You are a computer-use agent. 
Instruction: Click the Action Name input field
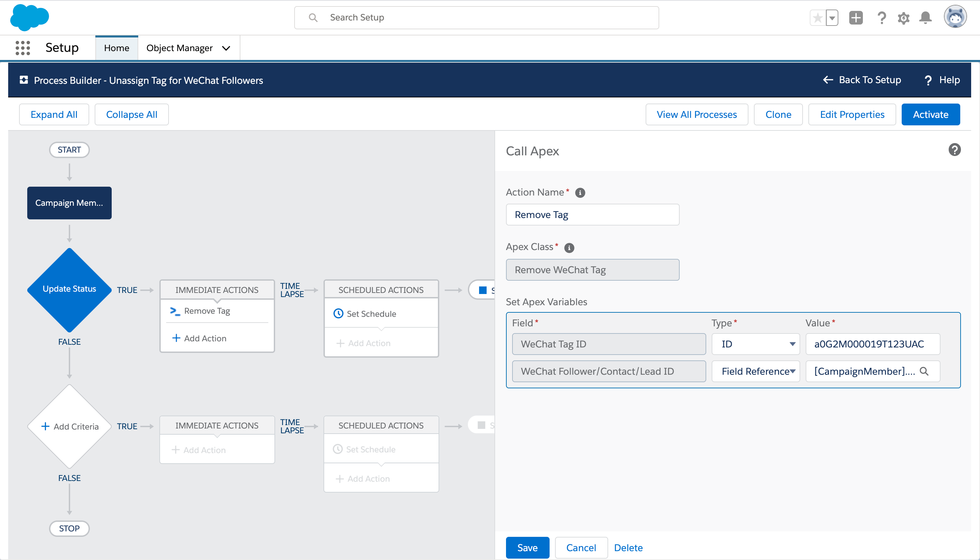click(592, 215)
